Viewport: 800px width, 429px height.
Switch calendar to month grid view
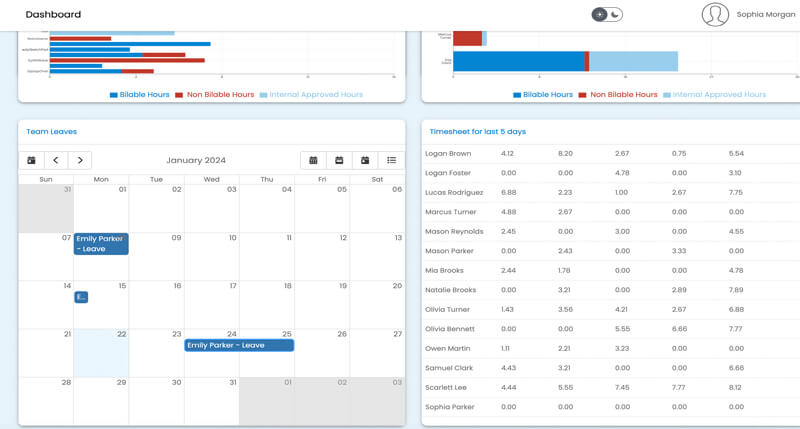tap(313, 160)
